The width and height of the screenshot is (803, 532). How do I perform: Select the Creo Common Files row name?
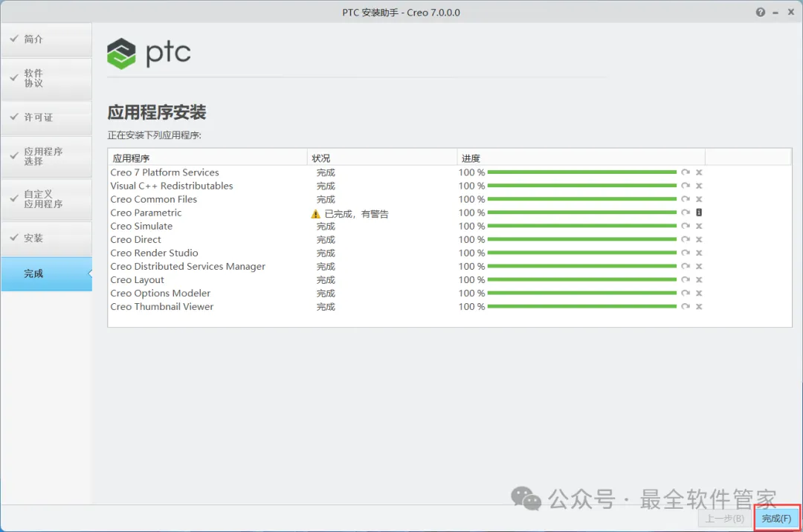[154, 199]
